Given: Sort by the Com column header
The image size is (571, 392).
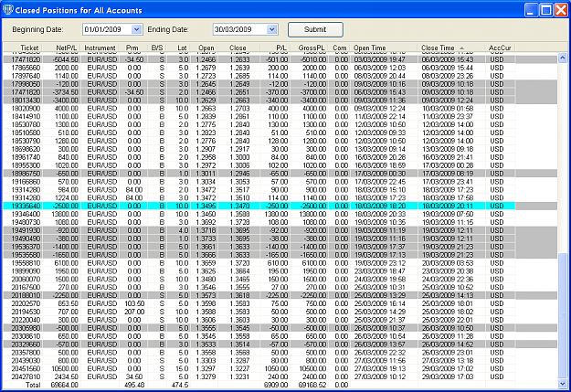Looking at the screenshot, I should pos(339,48).
